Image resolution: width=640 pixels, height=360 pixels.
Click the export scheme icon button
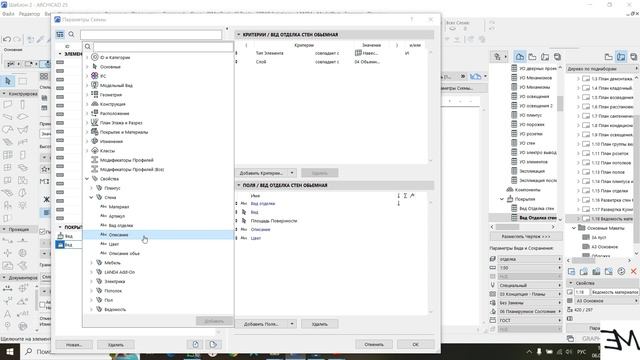coord(213,344)
